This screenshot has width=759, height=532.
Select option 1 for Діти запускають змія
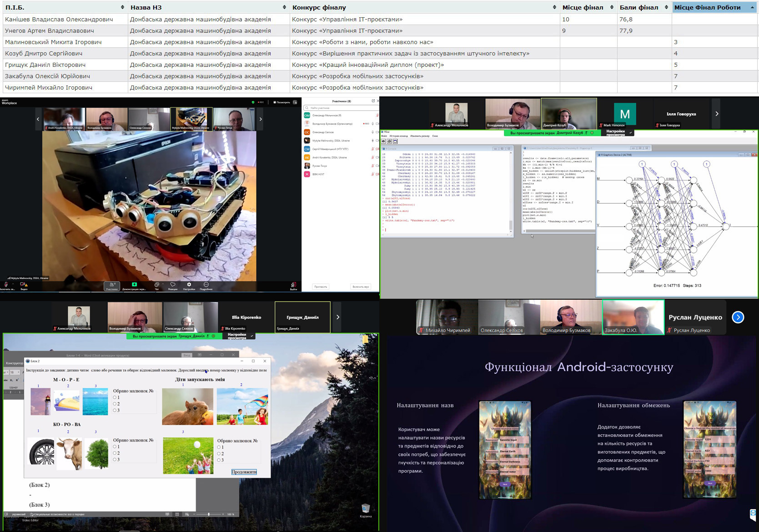pos(219,447)
